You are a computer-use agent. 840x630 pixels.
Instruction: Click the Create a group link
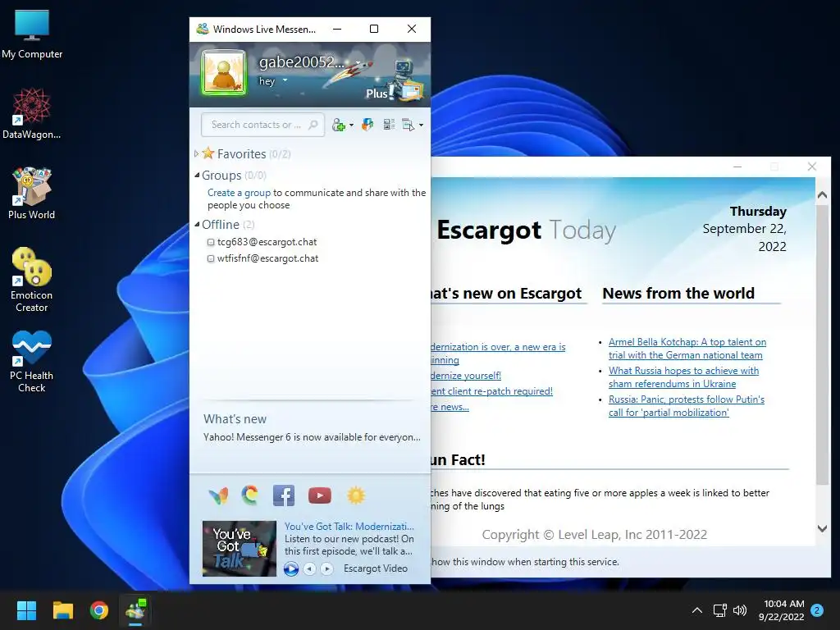(x=239, y=192)
